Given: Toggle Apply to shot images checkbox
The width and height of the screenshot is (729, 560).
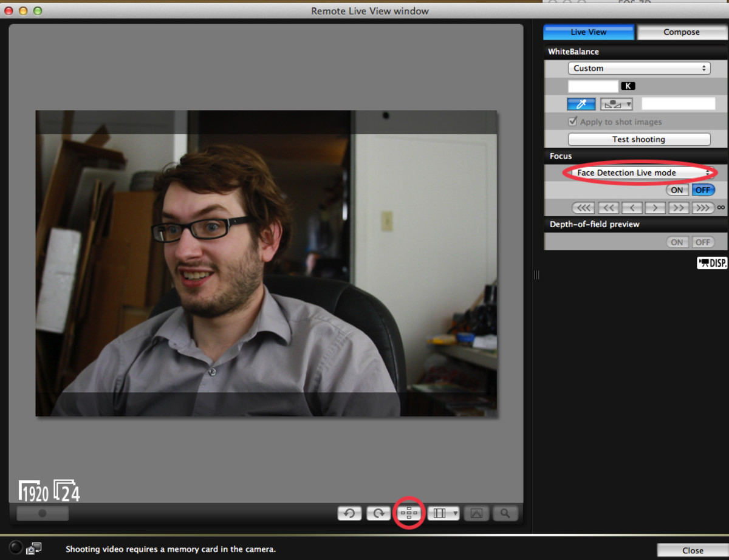Looking at the screenshot, I should [x=572, y=121].
